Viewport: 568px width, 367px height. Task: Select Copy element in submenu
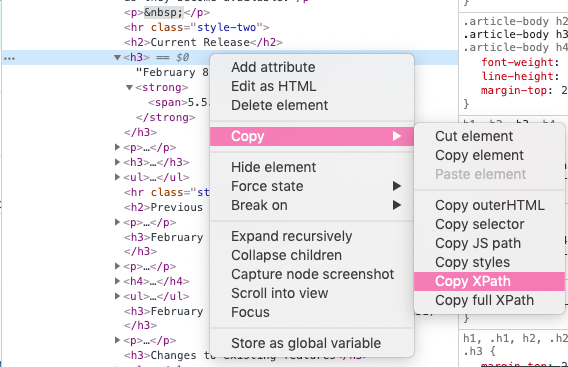pyautogui.click(x=489, y=155)
